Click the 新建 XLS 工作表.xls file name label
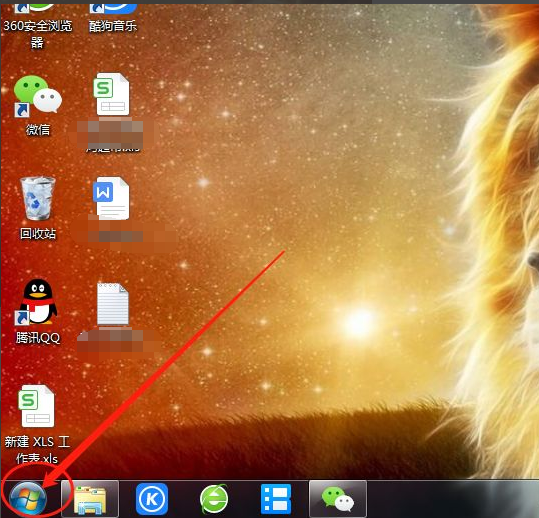 [x=37, y=450]
